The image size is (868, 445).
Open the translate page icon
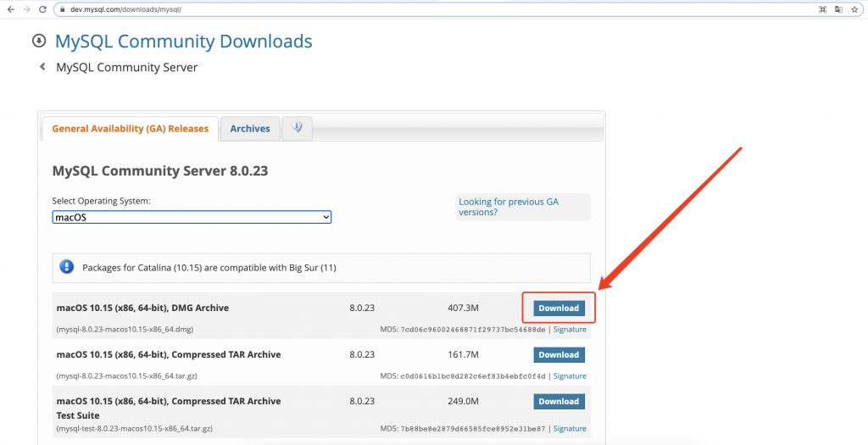tap(838, 9)
